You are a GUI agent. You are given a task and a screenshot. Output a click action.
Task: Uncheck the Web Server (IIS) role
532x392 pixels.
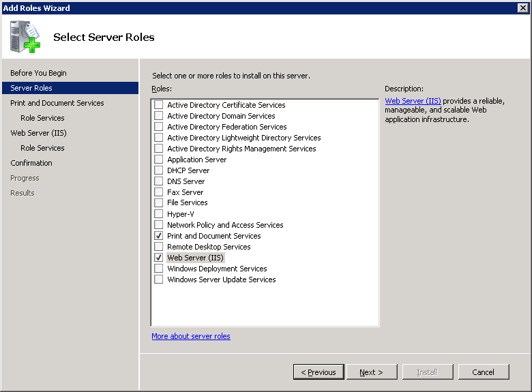[159, 258]
